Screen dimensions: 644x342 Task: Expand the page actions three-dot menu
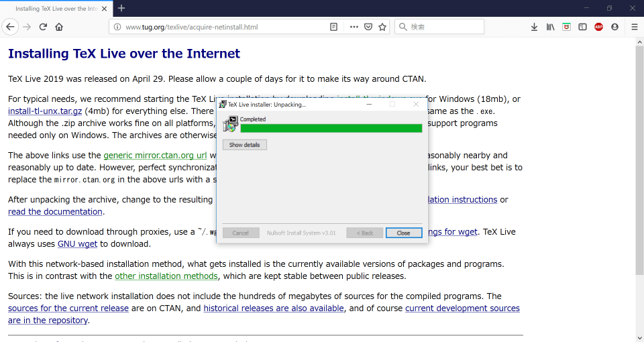[354, 27]
